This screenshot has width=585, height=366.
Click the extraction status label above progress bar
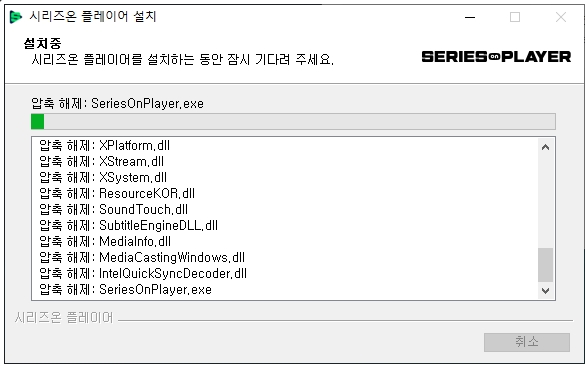pyautogui.click(x=118, y=103)
